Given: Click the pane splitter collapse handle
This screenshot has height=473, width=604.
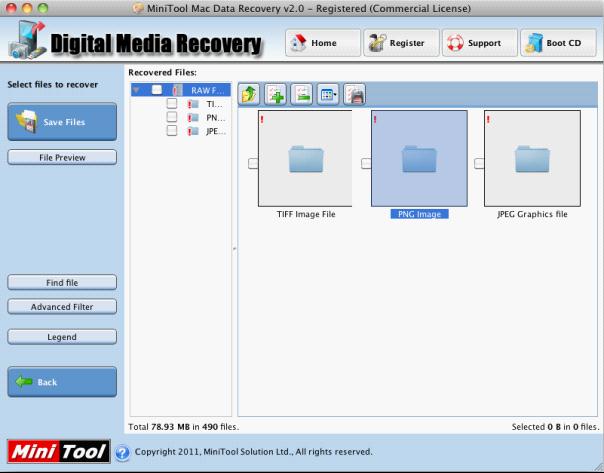Looking at the screenshot, I should point(234,249).
